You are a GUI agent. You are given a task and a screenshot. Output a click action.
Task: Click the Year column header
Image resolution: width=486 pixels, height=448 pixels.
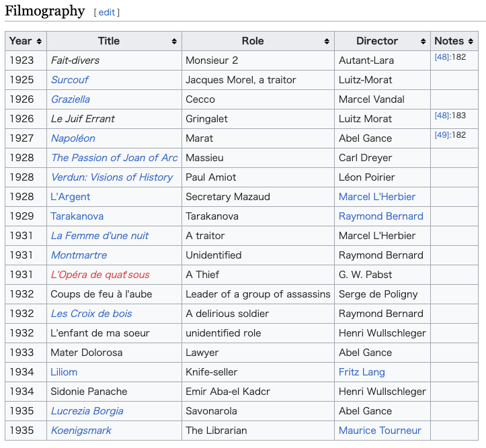(26, 41)
